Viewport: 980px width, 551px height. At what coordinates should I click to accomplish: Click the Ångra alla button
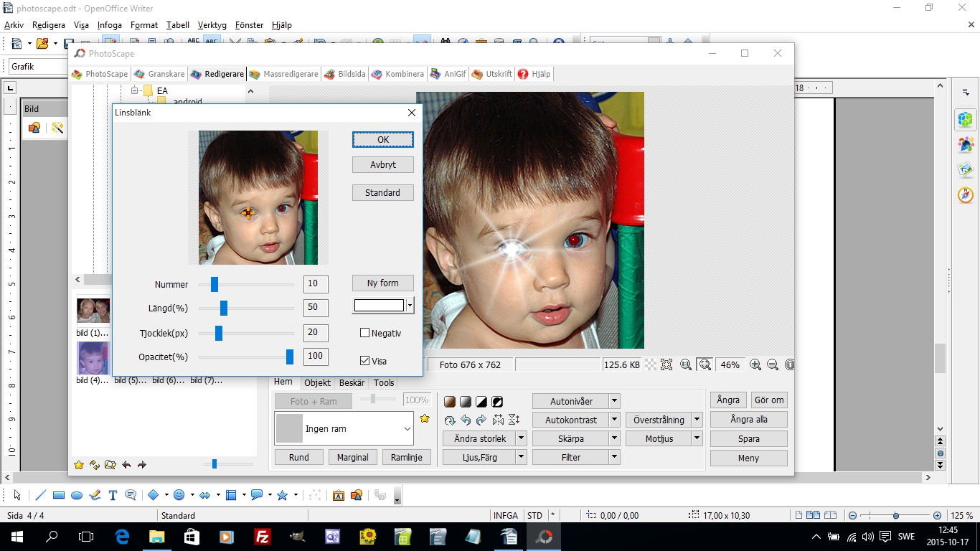click(749, 420)
